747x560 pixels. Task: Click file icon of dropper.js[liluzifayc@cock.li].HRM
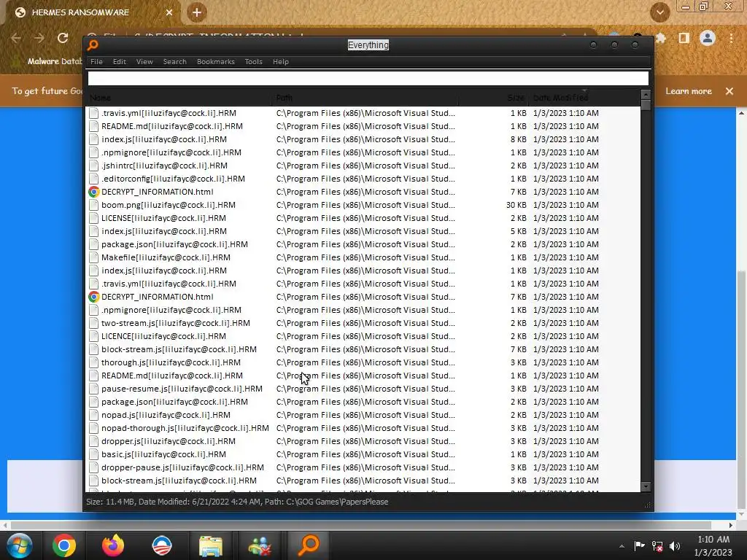(x=94, y=441)
